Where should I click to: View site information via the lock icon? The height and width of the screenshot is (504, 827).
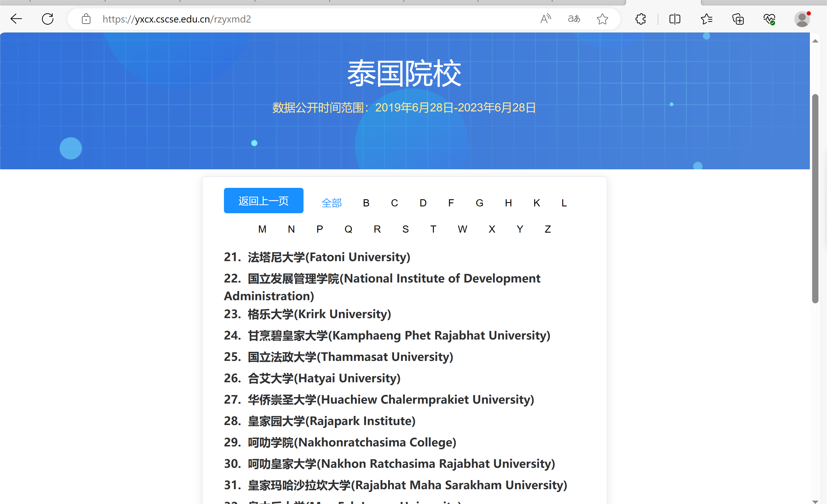tap(86, 19)
